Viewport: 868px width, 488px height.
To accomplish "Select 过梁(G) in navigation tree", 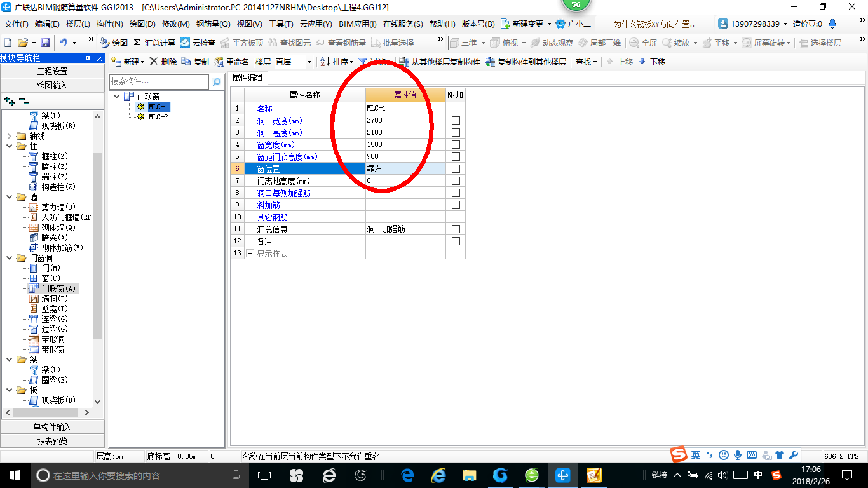I will tap(55, 329).
